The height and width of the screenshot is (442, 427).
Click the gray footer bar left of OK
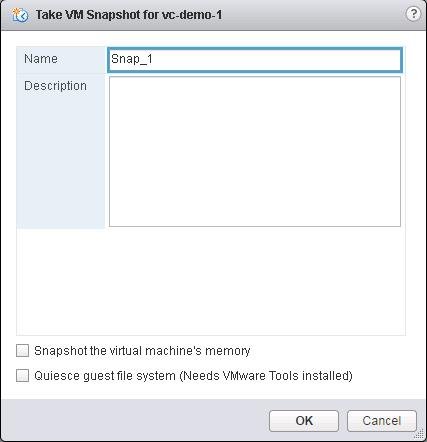point(135,420)
